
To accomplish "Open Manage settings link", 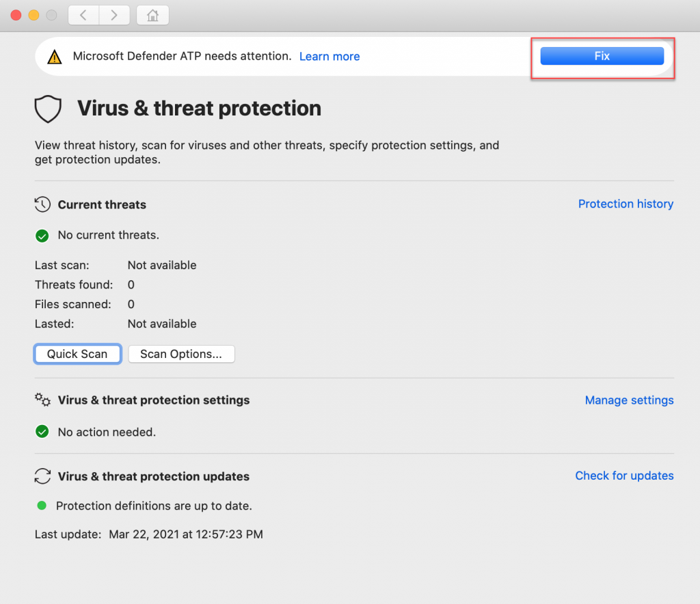I will click(629, 400).
